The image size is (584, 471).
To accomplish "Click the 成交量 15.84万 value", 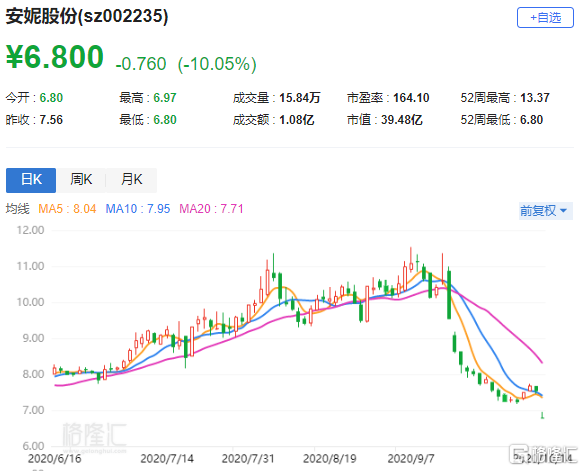I will click(300, 98).
